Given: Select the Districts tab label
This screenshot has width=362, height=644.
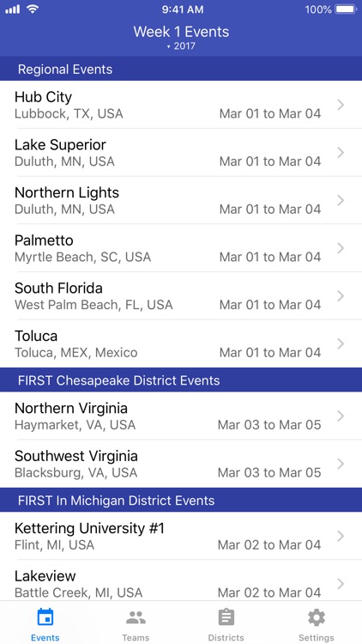Looking at the screenshot, I should [x=226, y=637].
